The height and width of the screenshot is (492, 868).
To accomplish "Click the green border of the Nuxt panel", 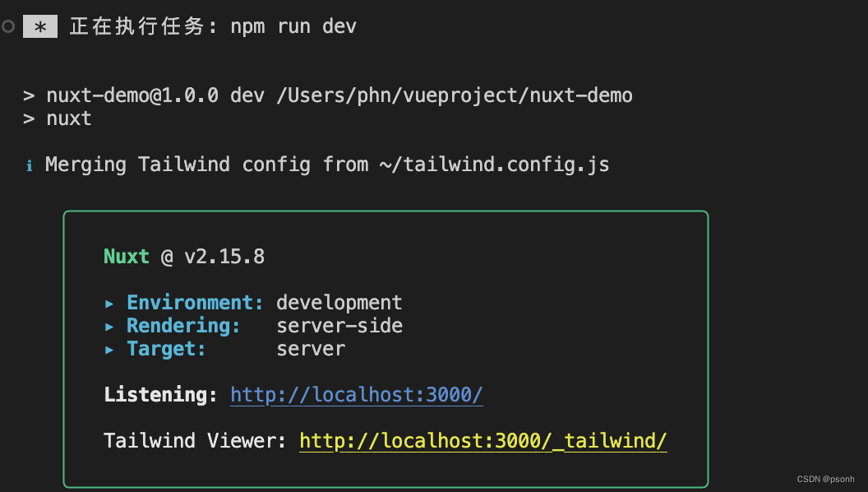I will [386, 212].
